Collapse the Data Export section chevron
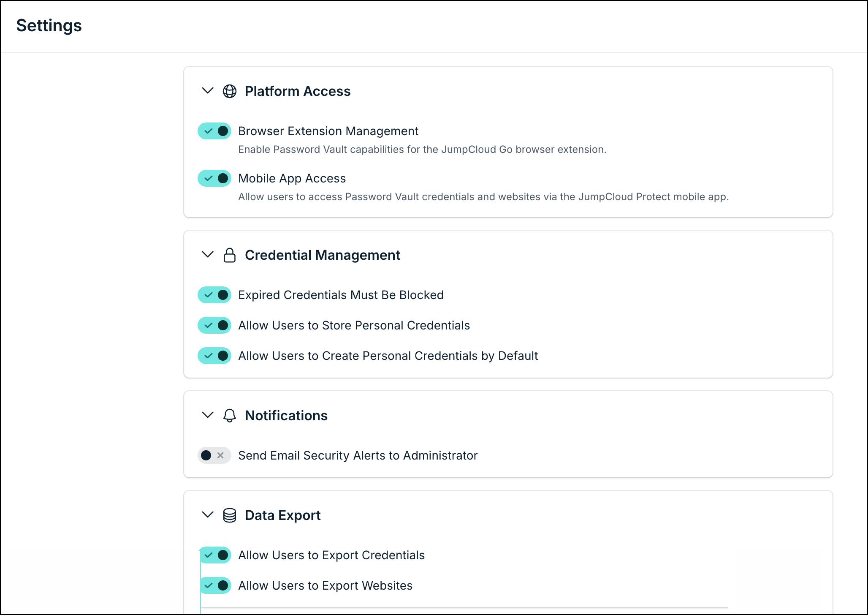Image resolution: width=868 pixels, height=615 pixels. (x=208, y=515)
